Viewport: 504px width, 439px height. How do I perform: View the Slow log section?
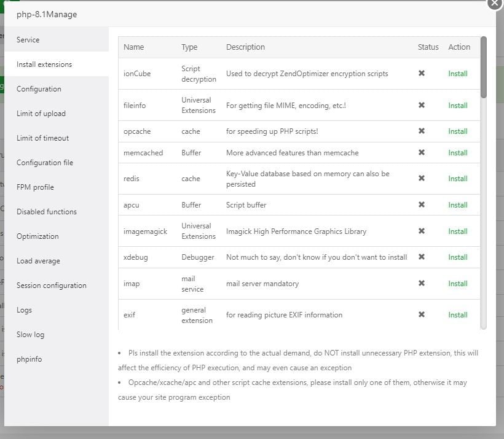30,335
